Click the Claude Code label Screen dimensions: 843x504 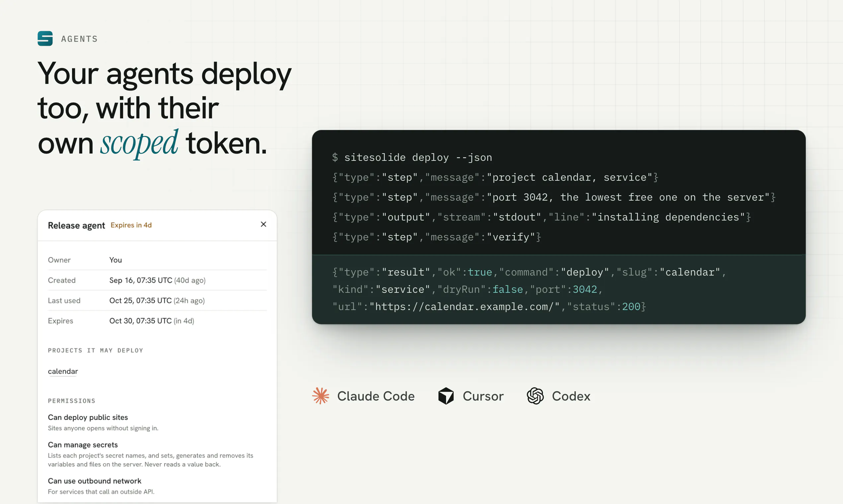(x=376, y=396)
